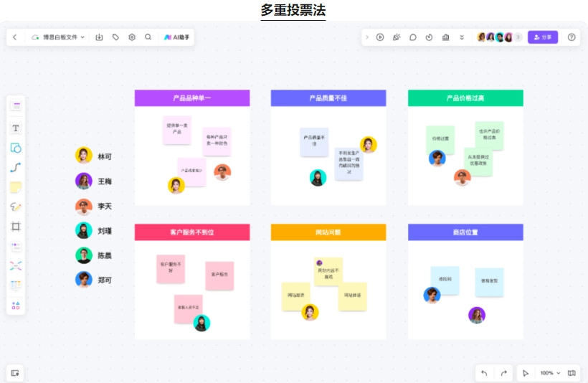Screen dimensions: 588x383
Task: Open the comment bubble tool
Action: click(x=413, y=37)
